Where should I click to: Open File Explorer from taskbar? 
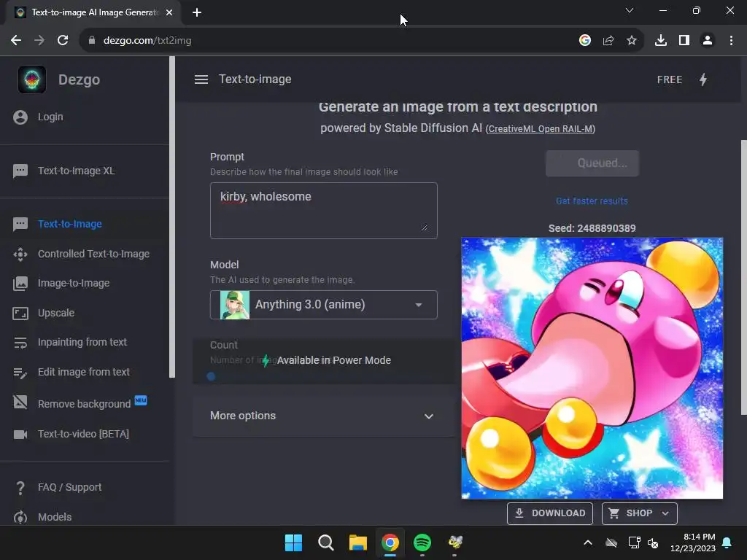357,542
